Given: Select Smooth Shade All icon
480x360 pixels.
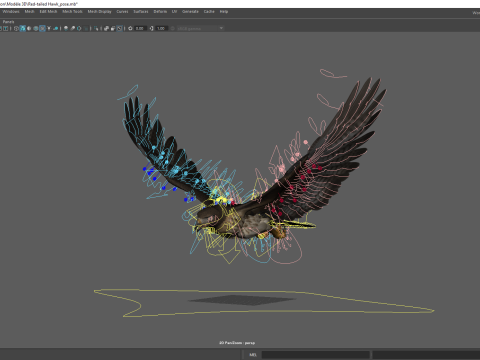Looking at the screenshot, I should pos(23,28).
